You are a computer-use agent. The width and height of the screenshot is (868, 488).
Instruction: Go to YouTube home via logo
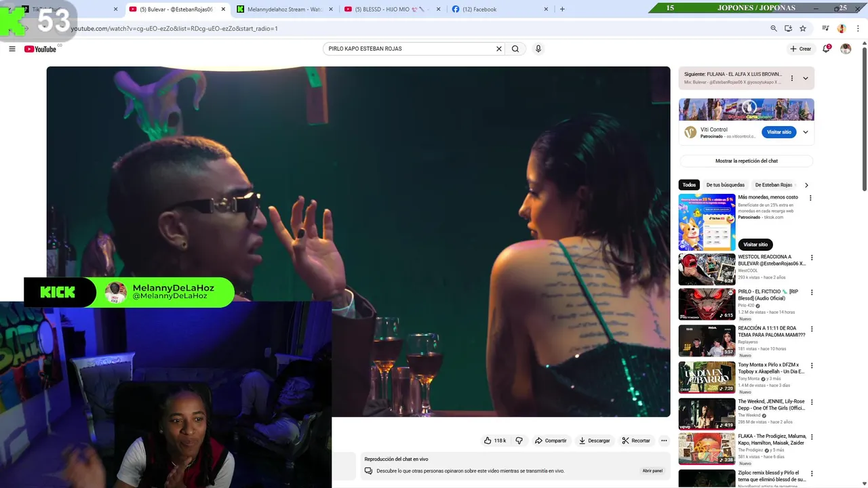tap(41, 49)
